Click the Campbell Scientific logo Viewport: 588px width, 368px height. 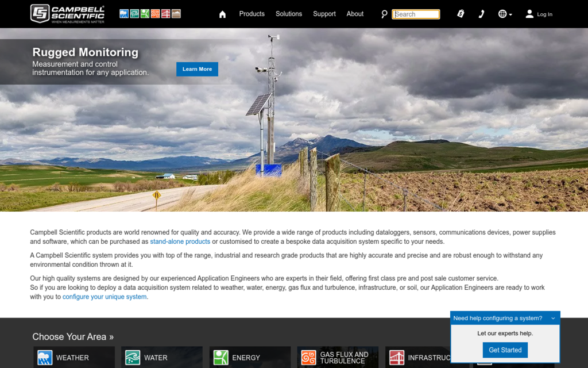pos(67,14)
